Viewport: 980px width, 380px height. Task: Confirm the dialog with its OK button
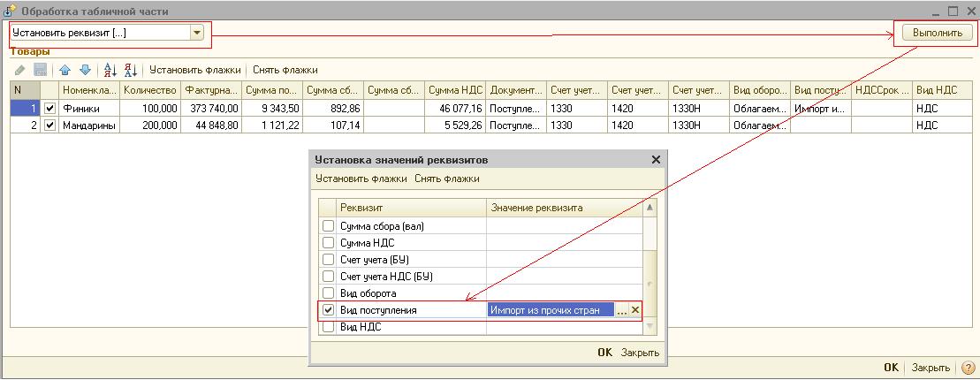click(604, 353)
